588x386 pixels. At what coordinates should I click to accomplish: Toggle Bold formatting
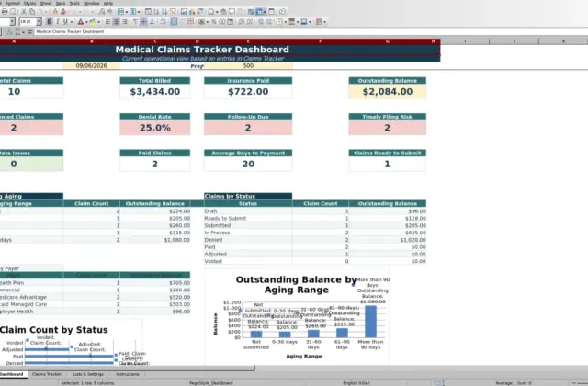pos(49,22)
